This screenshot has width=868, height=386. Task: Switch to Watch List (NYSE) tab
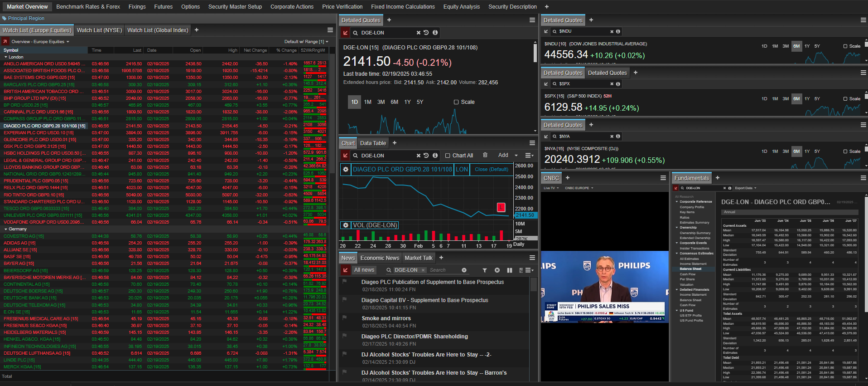point(99,30)
